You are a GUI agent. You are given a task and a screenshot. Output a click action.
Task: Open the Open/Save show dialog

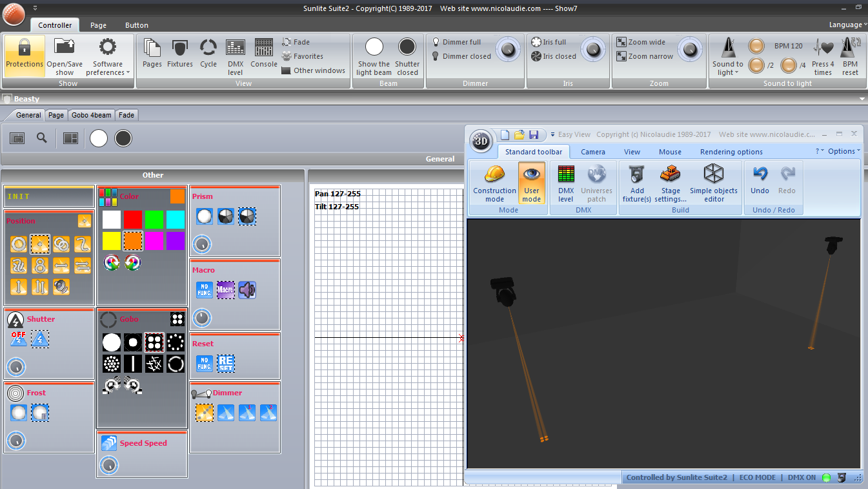click(x=65, y=56)
